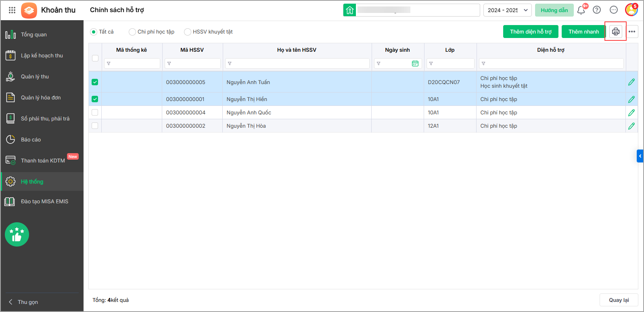Click the green thumbs-up rating icon
The image size is (644, 312).
tap(17, 234)
